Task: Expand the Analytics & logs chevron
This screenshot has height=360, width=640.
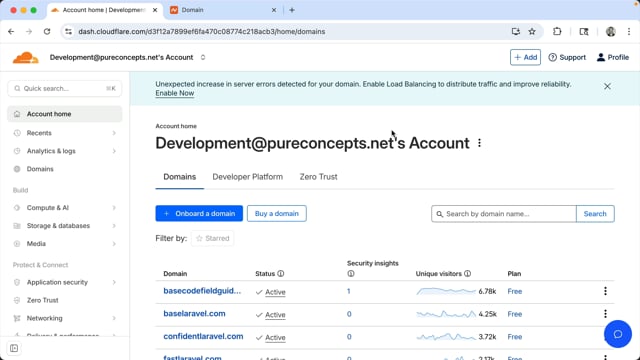Action: (114, 151)
